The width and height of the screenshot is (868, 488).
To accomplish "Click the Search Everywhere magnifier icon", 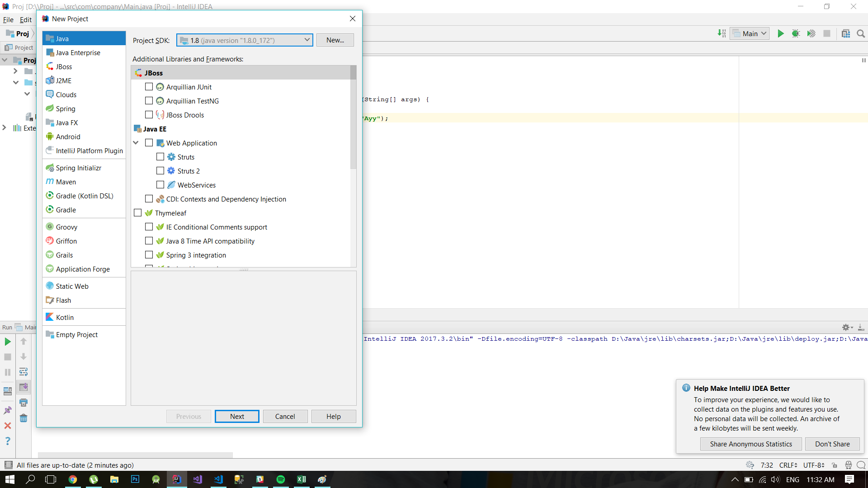I will coord(861,33).
